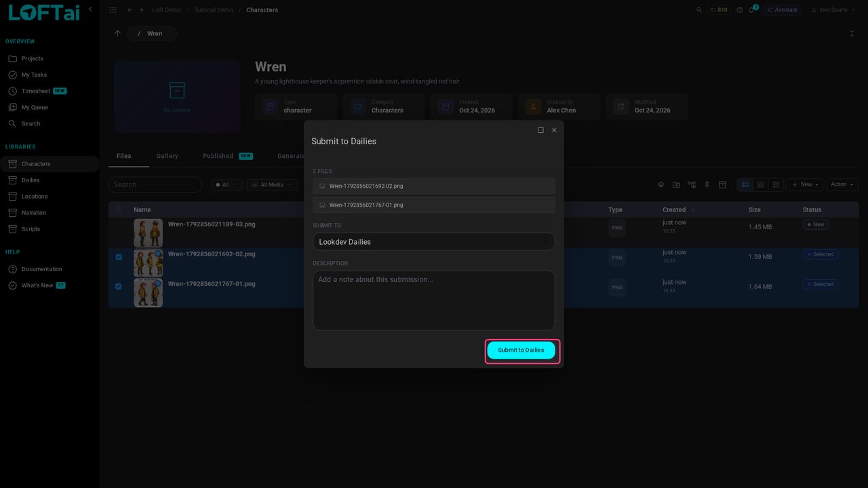Screen dimensions: 868x488
Task: Go back using the left arrow
Action: point(130,10)
